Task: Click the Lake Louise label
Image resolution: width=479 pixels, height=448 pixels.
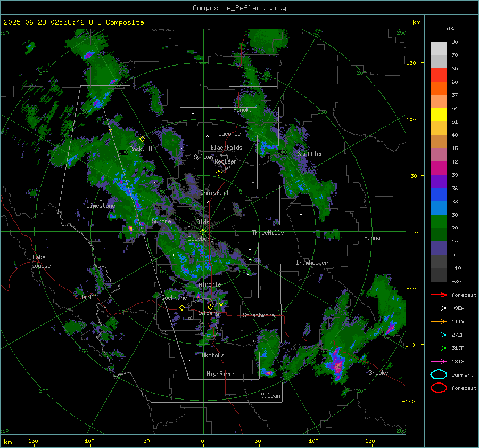Action: click(x=41, y=262)
